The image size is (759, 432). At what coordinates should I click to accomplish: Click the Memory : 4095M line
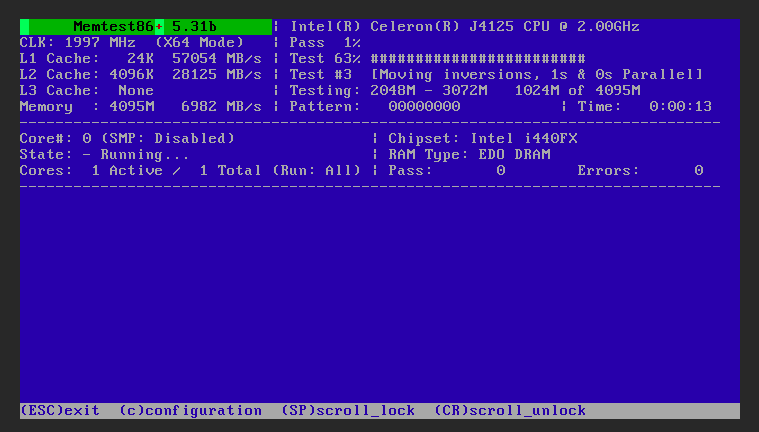point(140,107)
